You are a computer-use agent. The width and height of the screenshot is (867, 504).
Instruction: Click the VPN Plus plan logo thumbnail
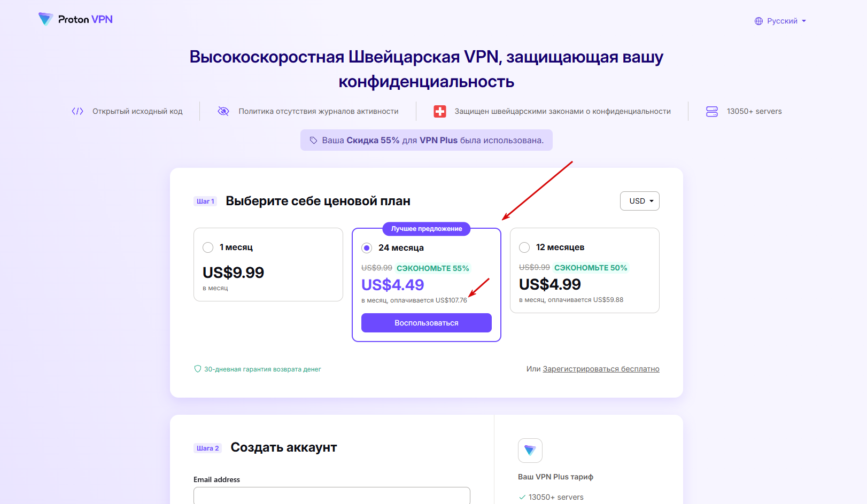(x=530, y=451)
